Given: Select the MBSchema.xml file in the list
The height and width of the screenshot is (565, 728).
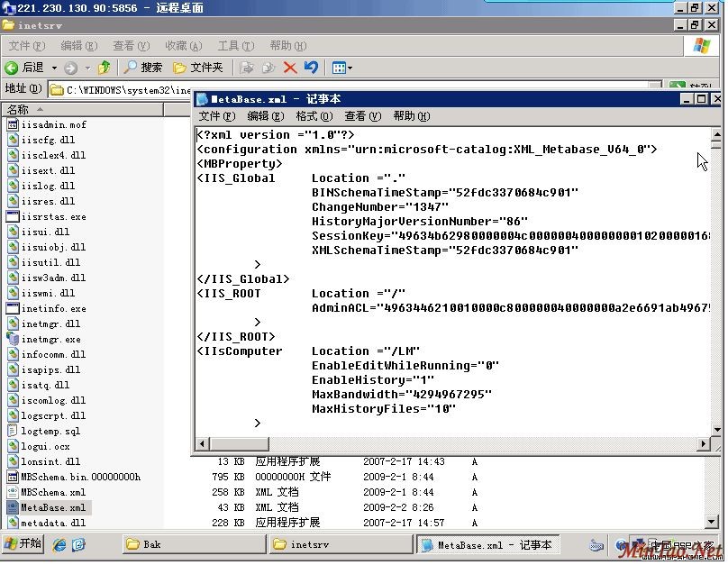Looking at the screenshot, I should [x=53, y=492].
